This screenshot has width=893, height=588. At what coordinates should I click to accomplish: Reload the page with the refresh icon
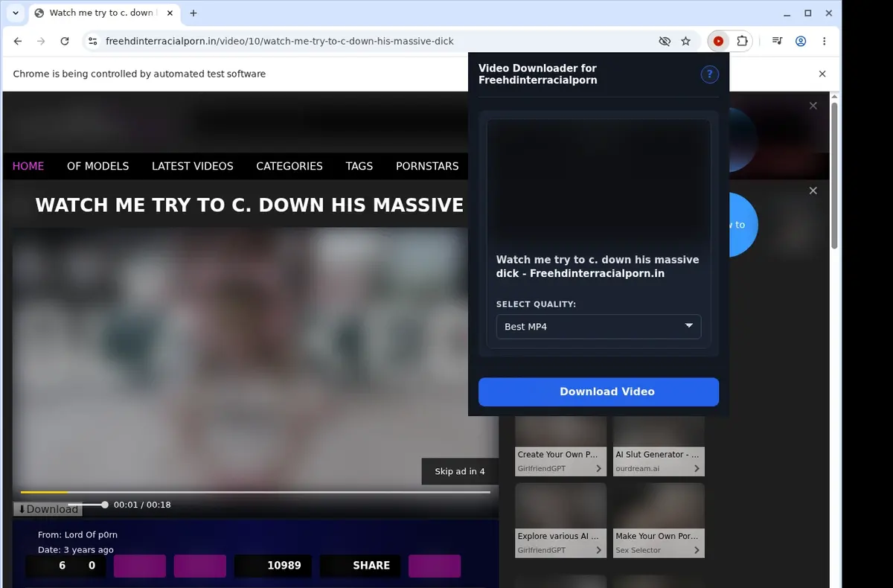(65, 41)
